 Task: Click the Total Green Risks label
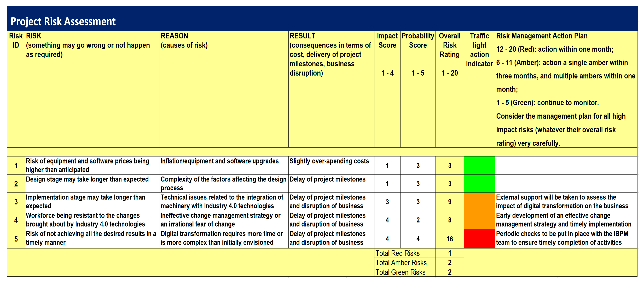(400, 272)
